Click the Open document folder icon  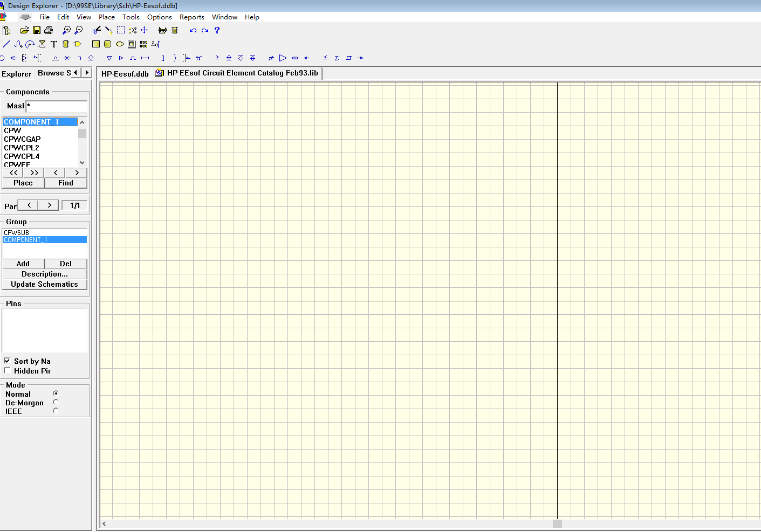click(24, 31)
